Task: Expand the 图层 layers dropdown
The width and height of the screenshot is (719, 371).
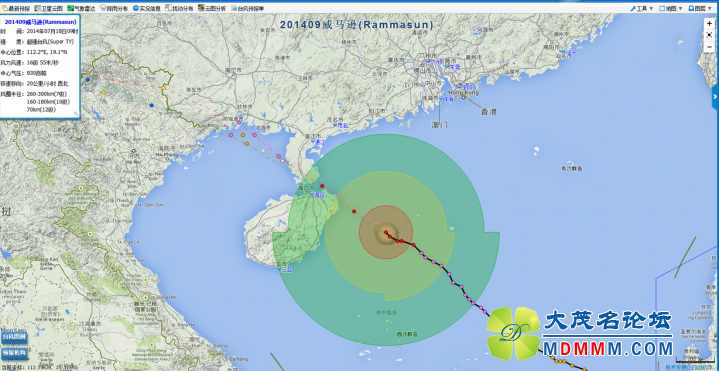Action: point(700,8)
